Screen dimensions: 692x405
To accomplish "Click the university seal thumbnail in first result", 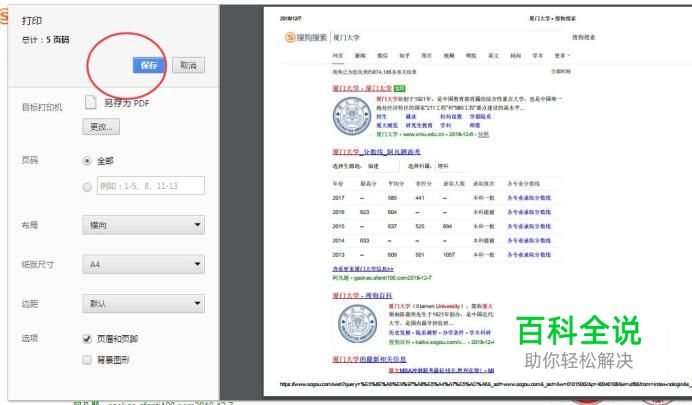I will click(x=352, y=116).
